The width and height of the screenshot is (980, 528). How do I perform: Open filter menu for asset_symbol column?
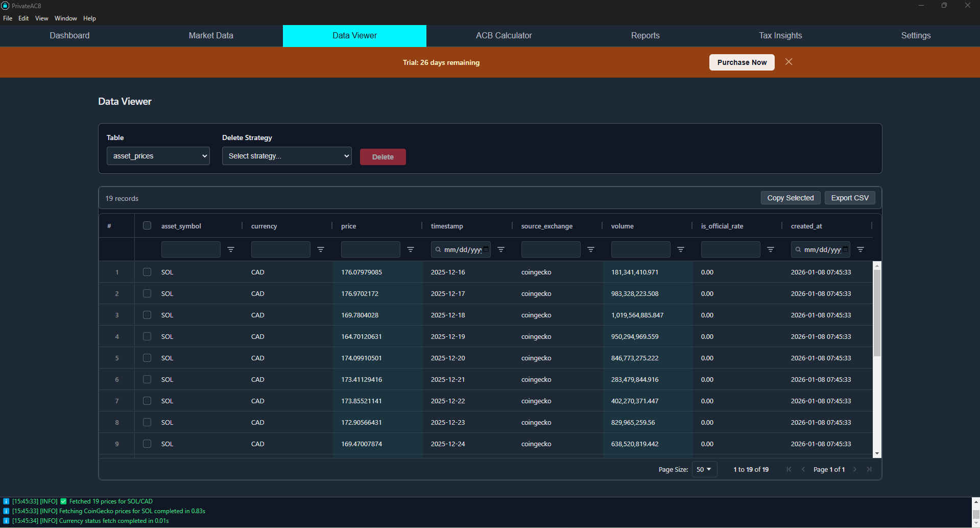point(231,249)
